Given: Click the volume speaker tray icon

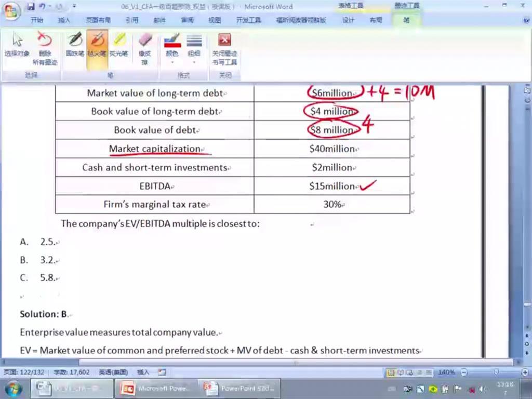Looking at the screenshot, I should 482,389.
